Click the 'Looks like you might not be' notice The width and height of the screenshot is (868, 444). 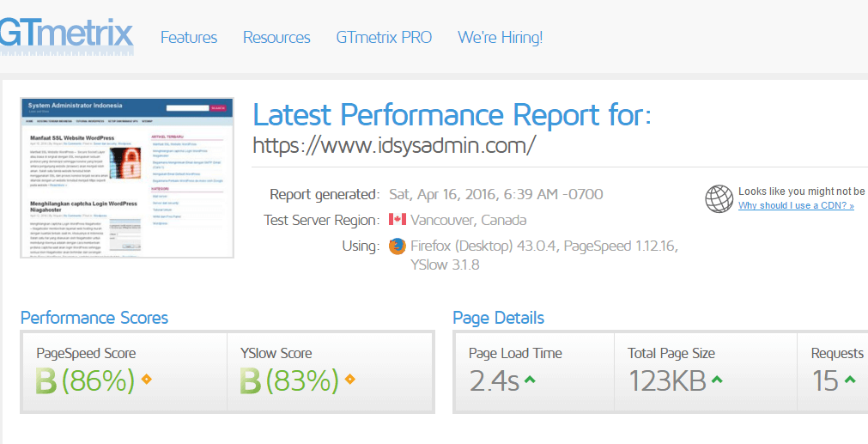(802, 192)
